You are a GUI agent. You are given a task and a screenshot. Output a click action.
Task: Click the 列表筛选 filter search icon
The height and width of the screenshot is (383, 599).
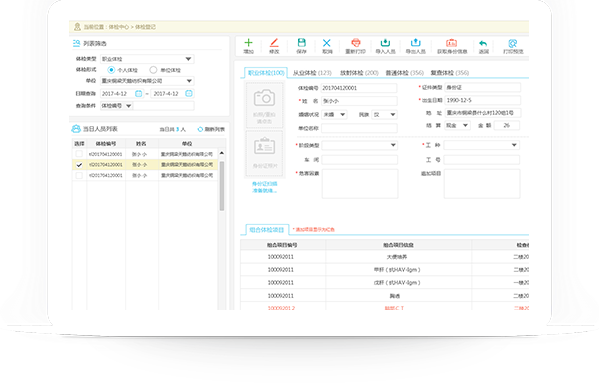[x=76, y=44]
